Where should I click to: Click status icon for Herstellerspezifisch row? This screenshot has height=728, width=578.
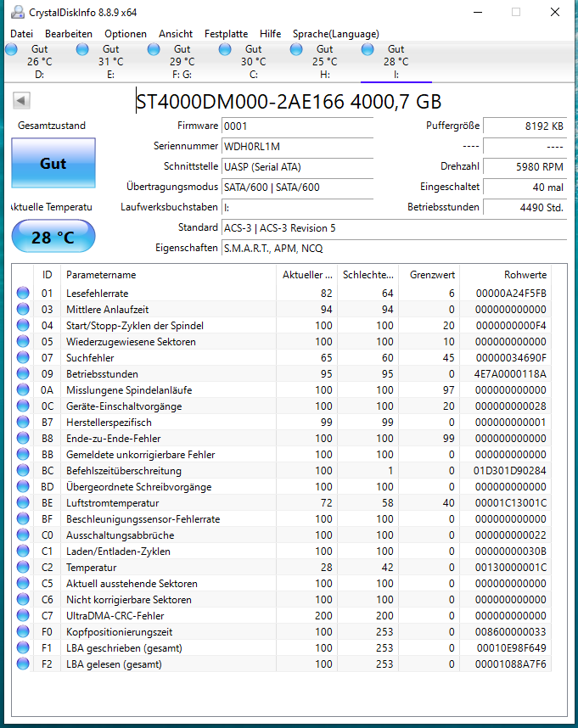23,422
